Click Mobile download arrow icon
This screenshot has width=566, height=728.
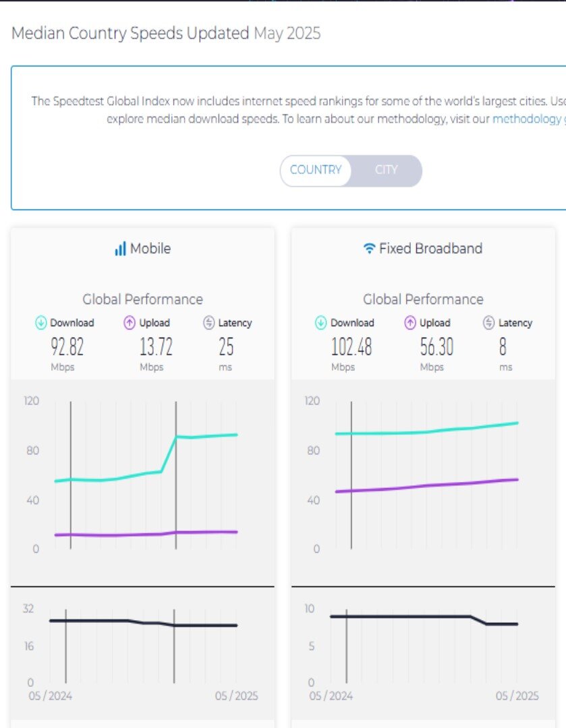pyautogui.click(x=41, y=323)
